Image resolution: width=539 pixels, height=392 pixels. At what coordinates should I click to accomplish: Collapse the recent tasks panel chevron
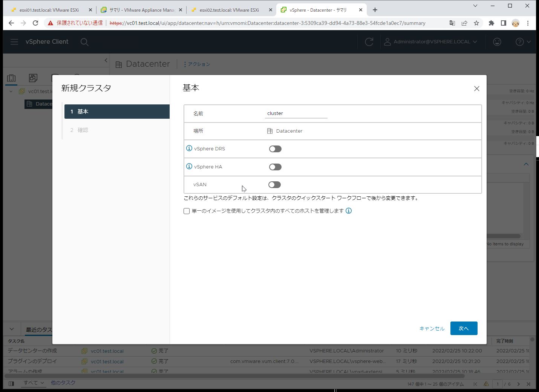12,329
